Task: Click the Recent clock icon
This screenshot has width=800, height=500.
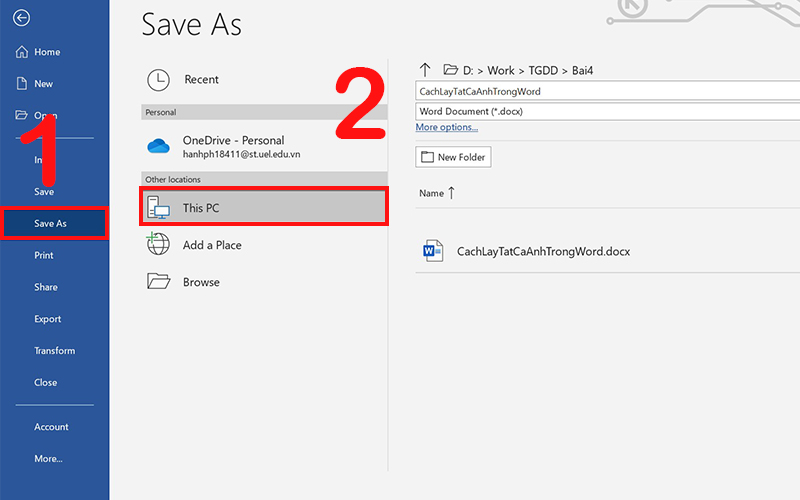Action: pos(158,80)
